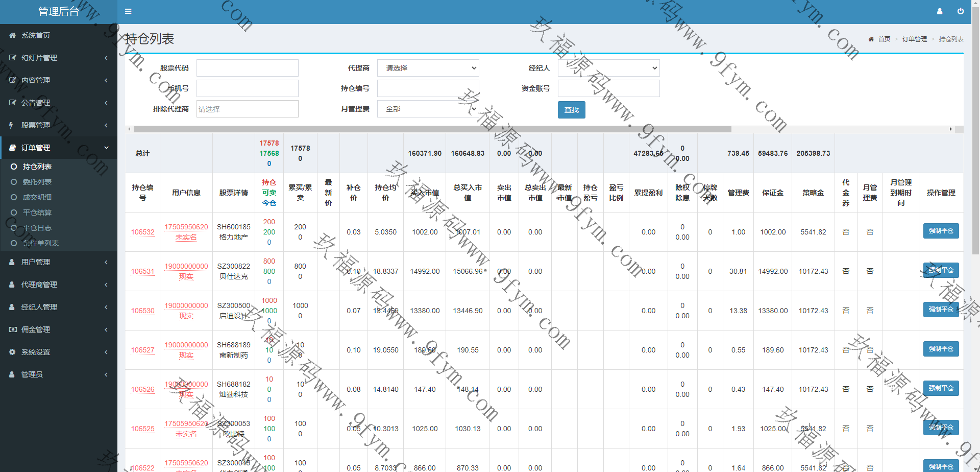This screenshot has height=472, width=980.
Task: Select the 平仓结算 submenu item
Action: click(37, 213)
